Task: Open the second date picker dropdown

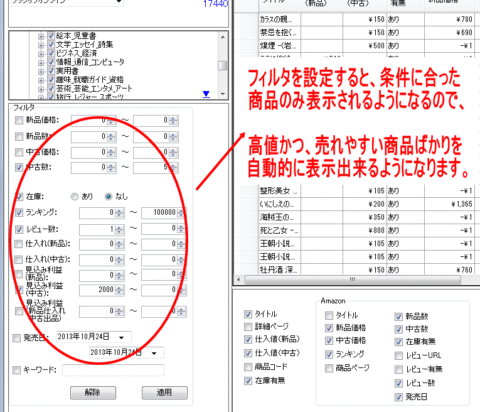Action: pyautogui.click(x=154, y=353)
